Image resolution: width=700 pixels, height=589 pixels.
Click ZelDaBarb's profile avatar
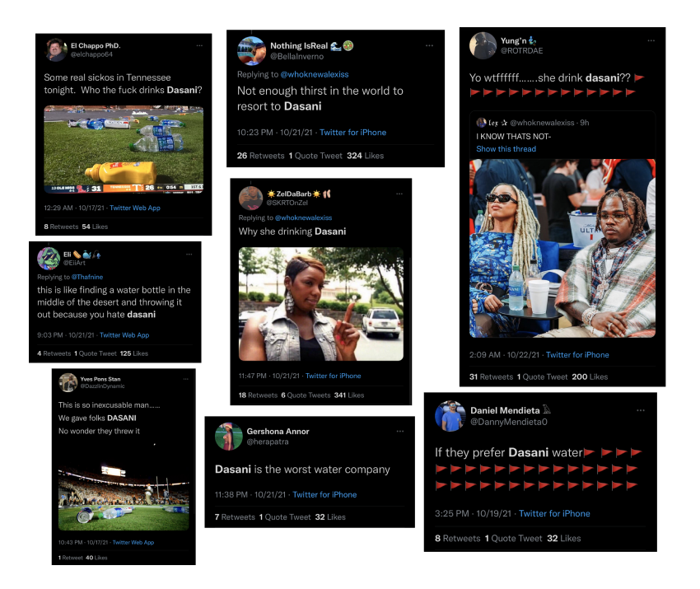tap(250, 198)
